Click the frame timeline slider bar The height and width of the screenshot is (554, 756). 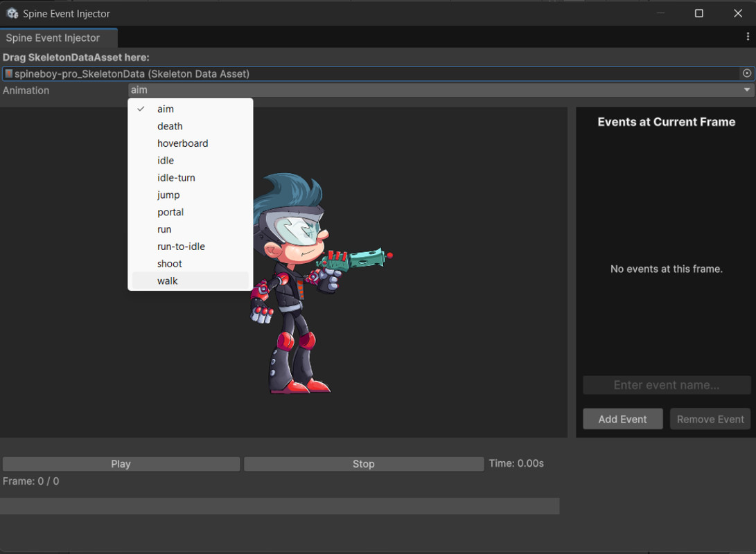[x=280, y=506]
